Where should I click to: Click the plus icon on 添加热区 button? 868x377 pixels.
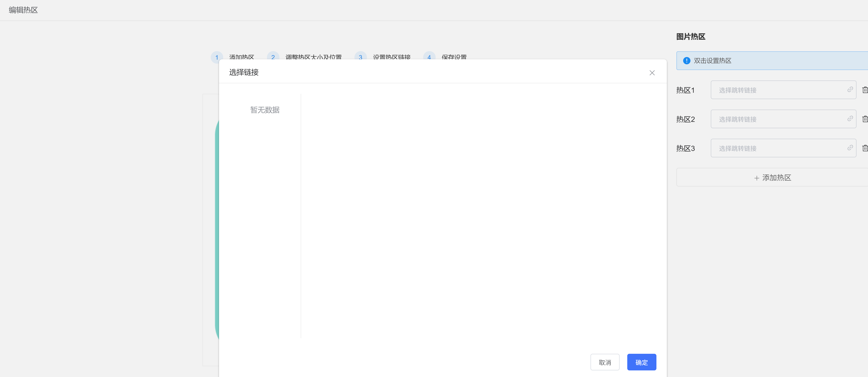tap(756, 178)
